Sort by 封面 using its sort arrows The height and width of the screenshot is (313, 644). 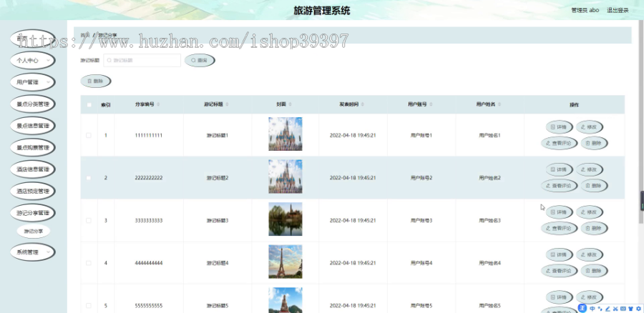pos(290,104)
